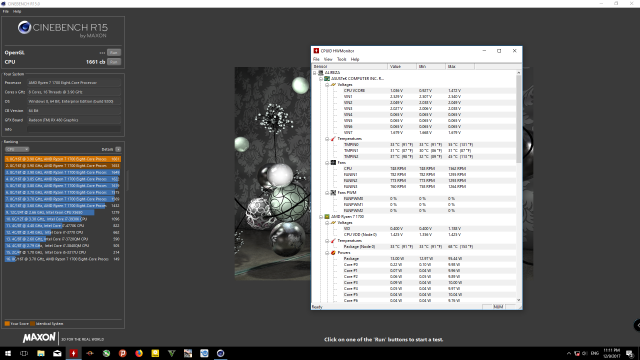Click the Value column header
The image size is (640, 360).
point(402,67)
